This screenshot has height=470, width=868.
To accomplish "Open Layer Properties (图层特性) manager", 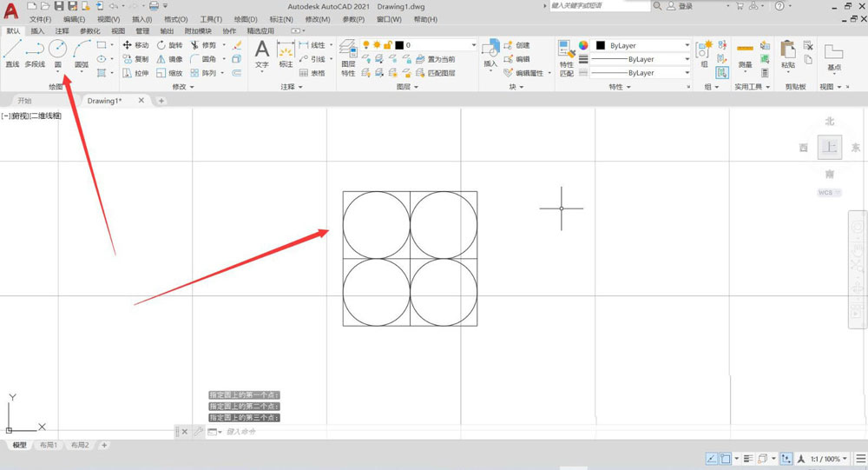I will click(348, 57).
